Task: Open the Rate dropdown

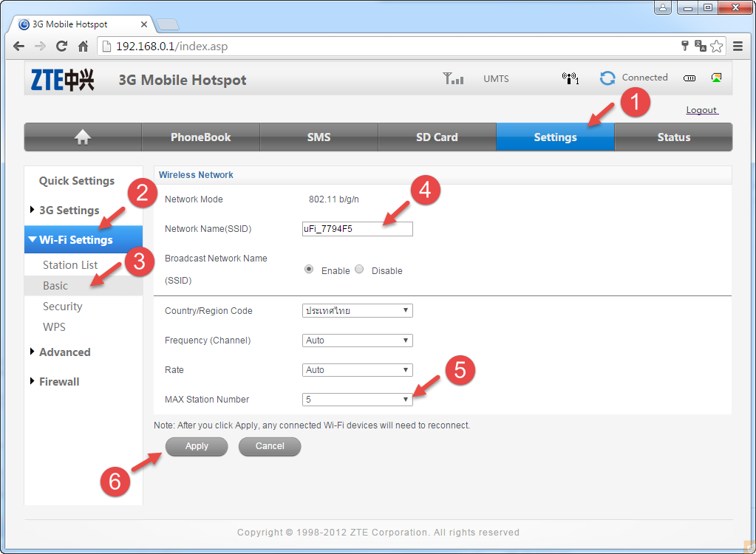Action: point(357,370)
